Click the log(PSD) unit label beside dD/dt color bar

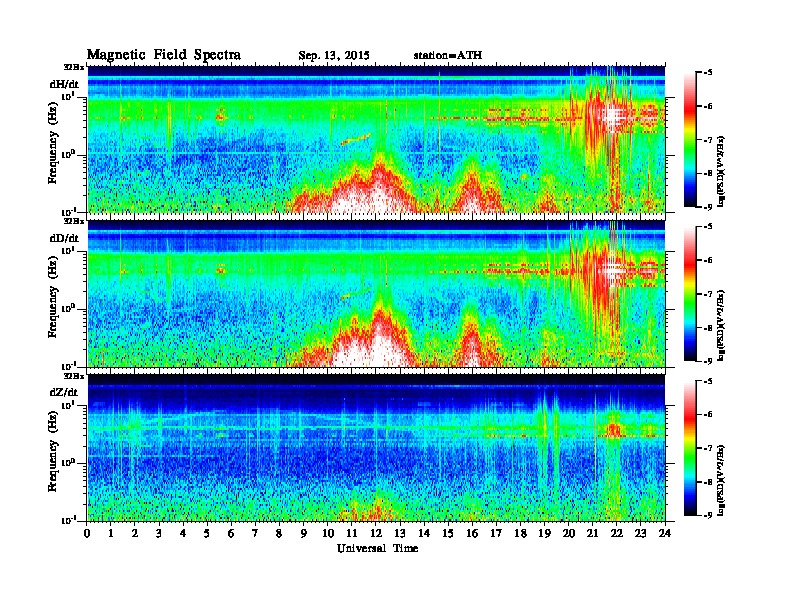point(722,325)
